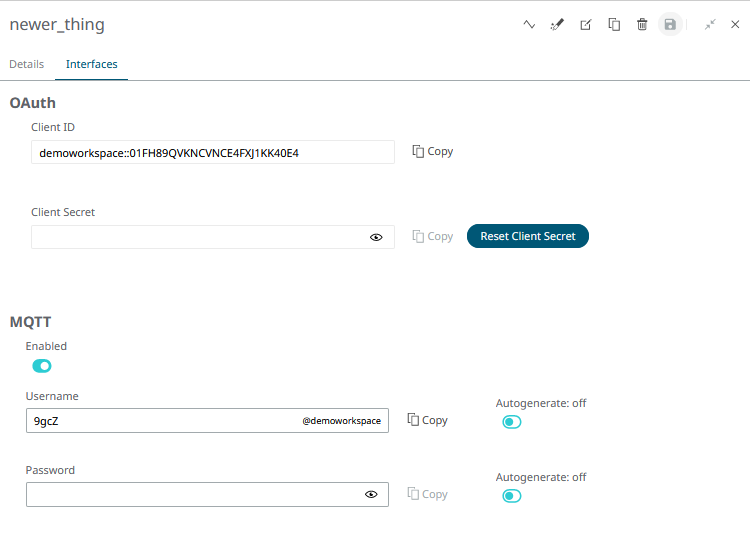The width and height of the screenshot is (750, 534).
Task: Focus the MQTT Username input field
Action: [207, 421]
